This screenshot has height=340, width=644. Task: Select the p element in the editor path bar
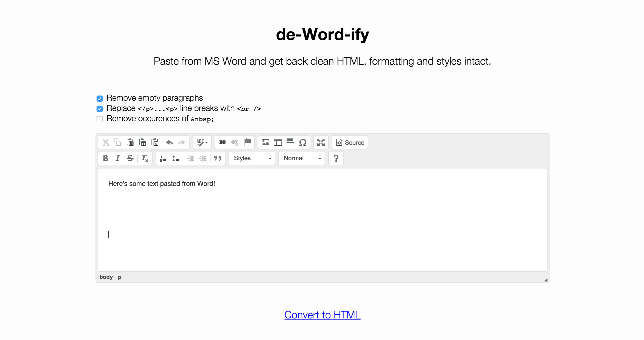120,277
